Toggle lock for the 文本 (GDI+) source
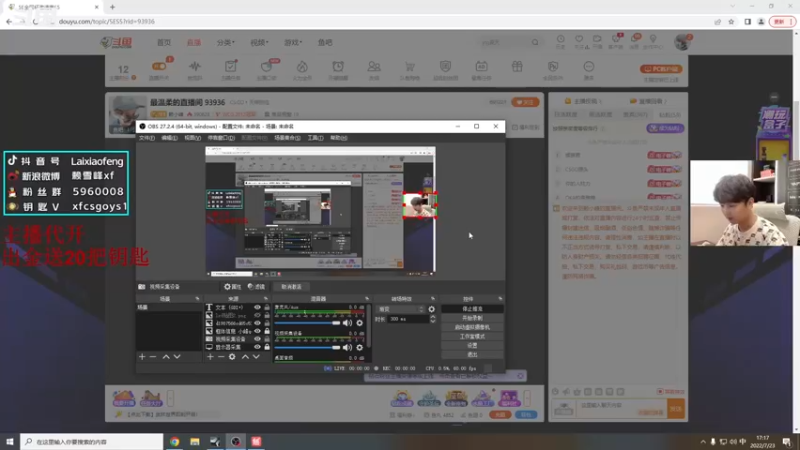The width and height of the screenshot is (800, 450). (267, 308)
